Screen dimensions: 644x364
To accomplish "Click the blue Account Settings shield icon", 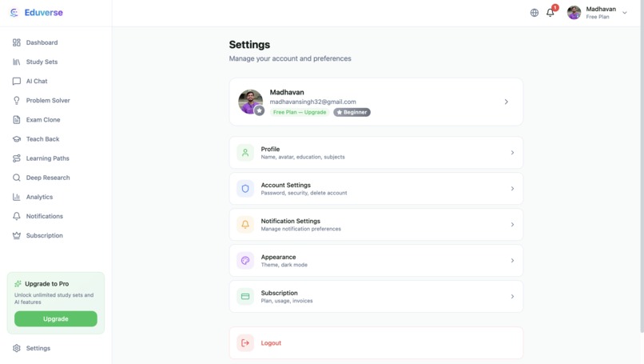I will click(x=245, y=188).
